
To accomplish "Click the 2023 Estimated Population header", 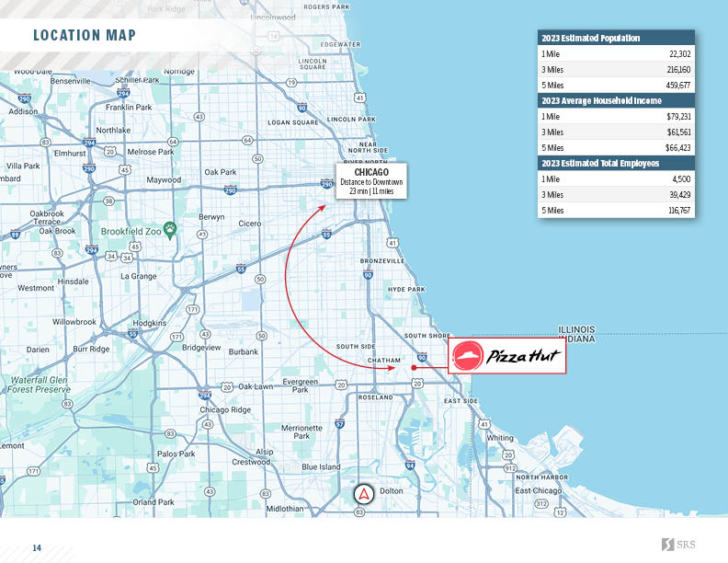I will coord(616,38).
